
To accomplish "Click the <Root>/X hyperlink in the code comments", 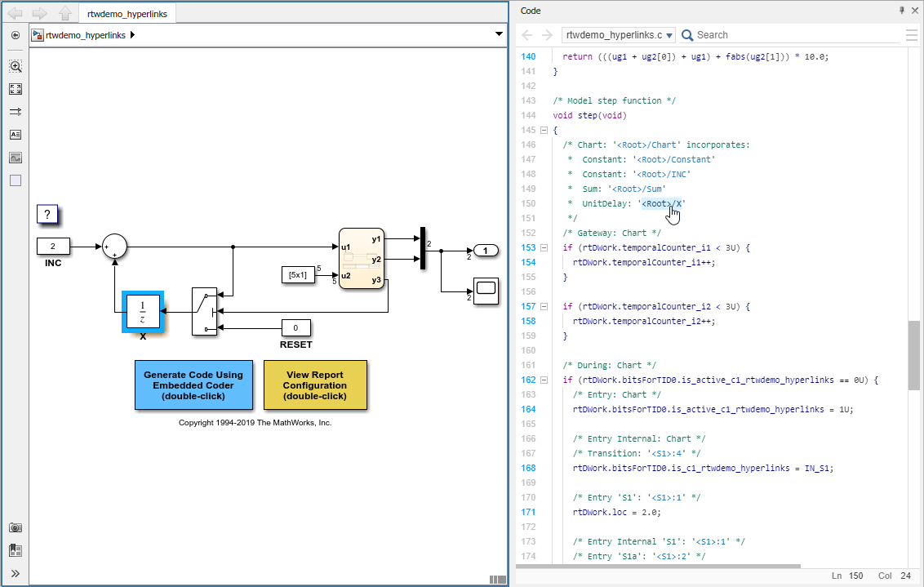I will 663,203.
